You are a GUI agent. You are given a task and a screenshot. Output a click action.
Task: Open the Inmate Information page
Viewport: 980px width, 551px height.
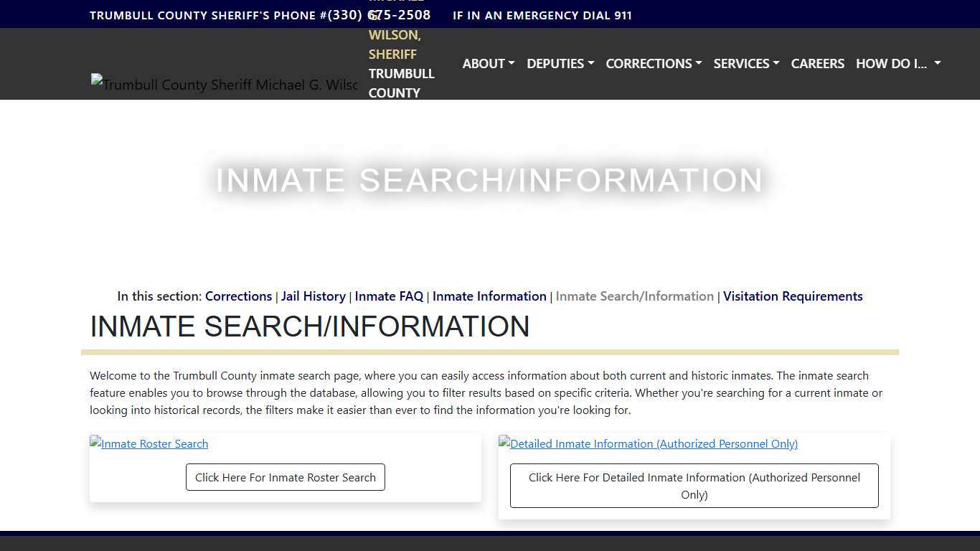[489, 296]
